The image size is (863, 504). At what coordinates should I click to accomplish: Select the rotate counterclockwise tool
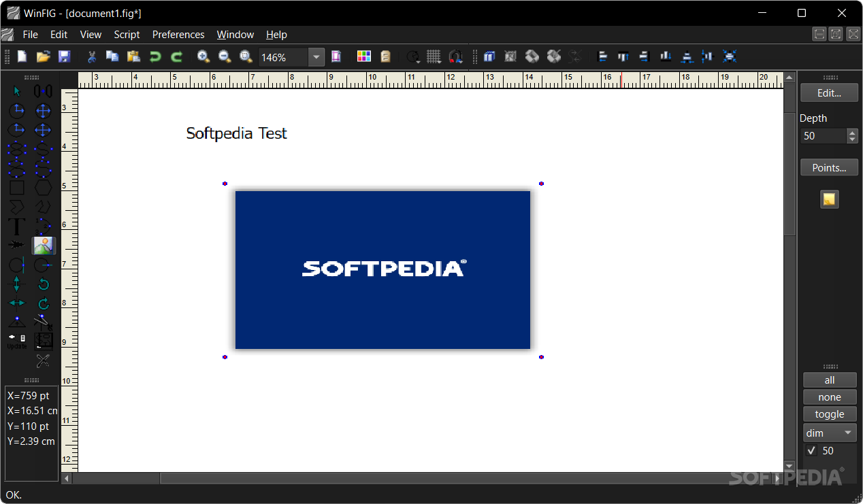tap(43, 284)
